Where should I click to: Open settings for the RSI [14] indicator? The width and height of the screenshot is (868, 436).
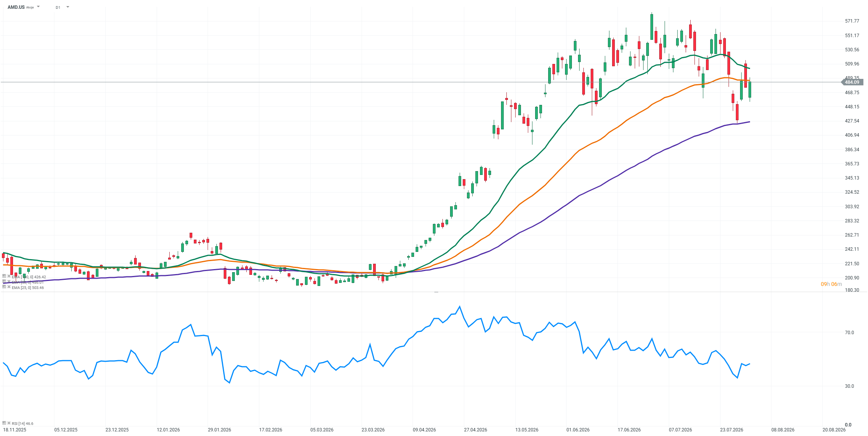pyautogui.click(x=4, y=423)
